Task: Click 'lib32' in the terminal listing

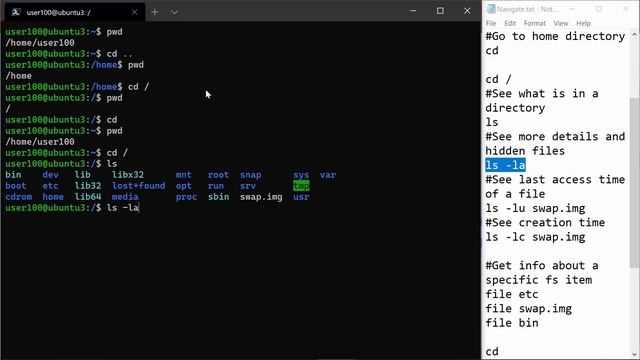Action: [x=88, y=186]
